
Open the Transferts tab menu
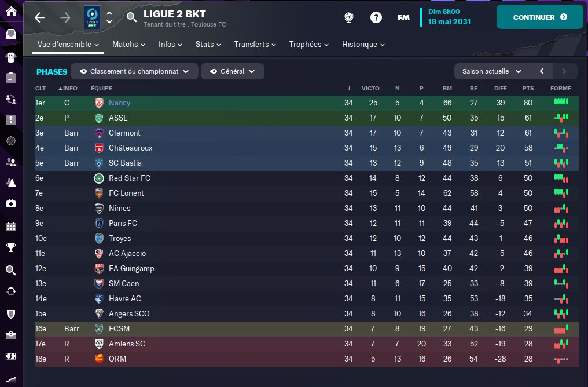pyautogui.click(x=256, y=45)
